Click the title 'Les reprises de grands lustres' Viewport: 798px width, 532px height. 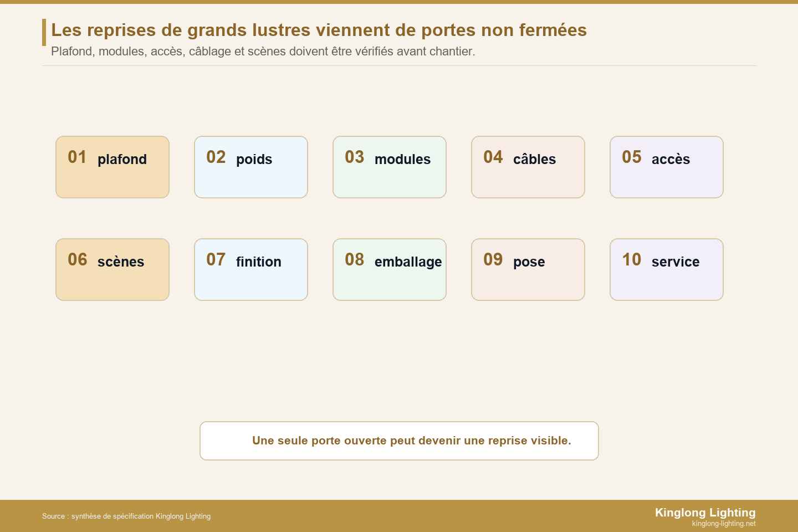coord(319,30)
